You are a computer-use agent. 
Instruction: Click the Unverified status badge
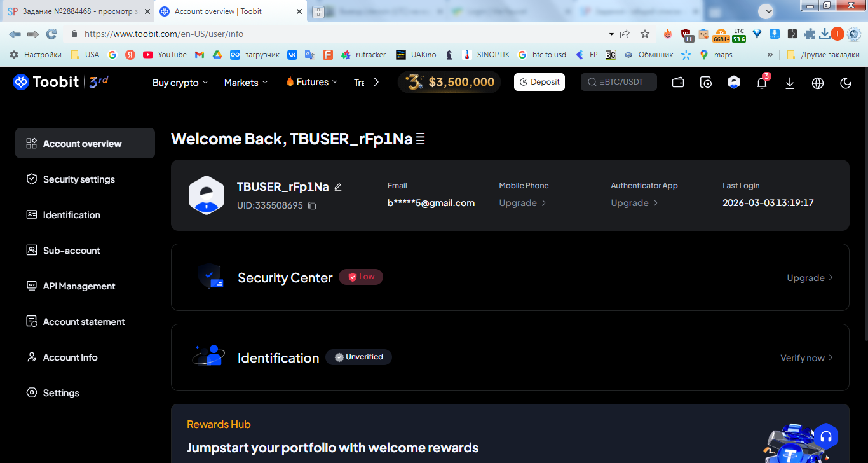(x=358, y=357)
